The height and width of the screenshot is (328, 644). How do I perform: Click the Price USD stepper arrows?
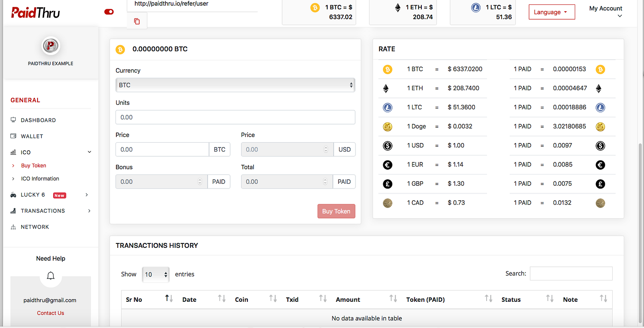tap(326, 149)
